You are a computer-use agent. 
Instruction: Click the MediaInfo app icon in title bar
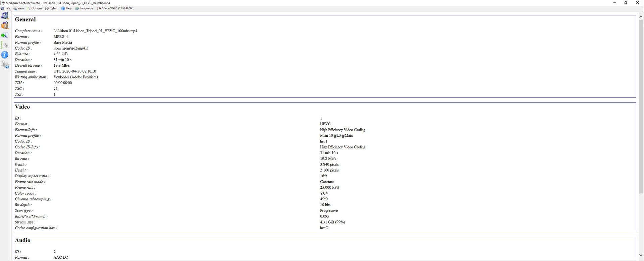tap(3, 3)
